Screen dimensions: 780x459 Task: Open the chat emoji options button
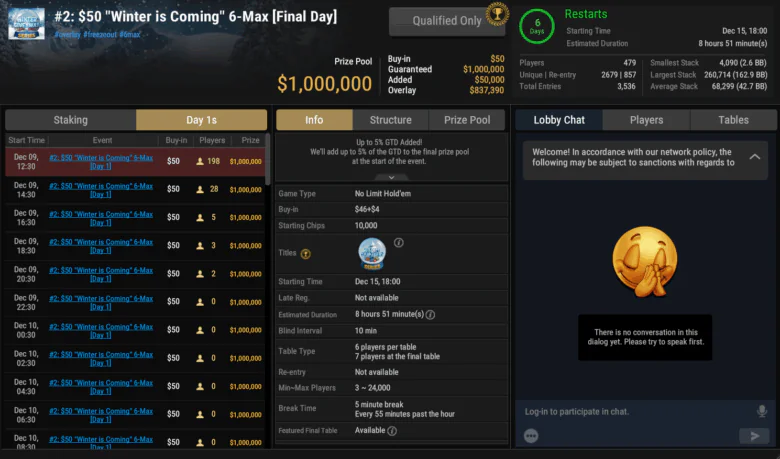[x=531, y=436]
